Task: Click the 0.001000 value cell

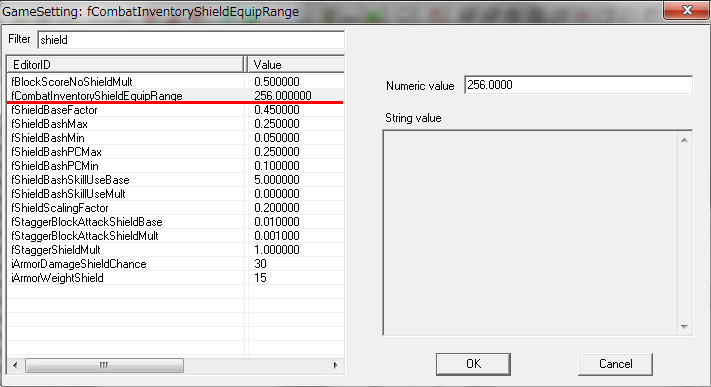Action: (277, 236)
